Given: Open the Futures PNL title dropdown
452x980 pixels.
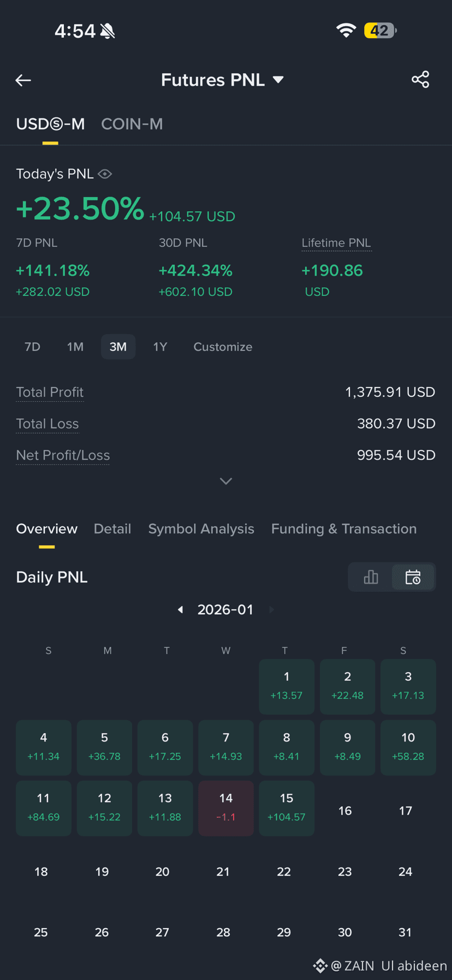Looking at the screenshot, I should pyautogui.click(x=223, y=80).
